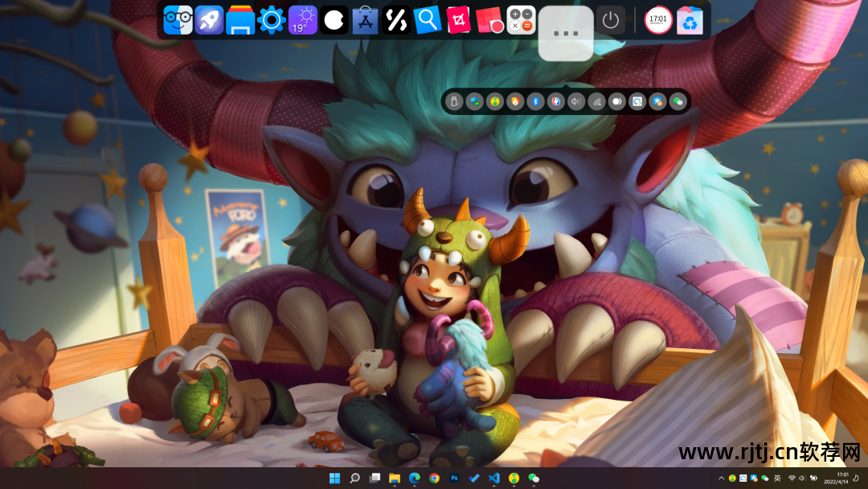Expand the taskbar hidden icons chevron

(721, 479)
